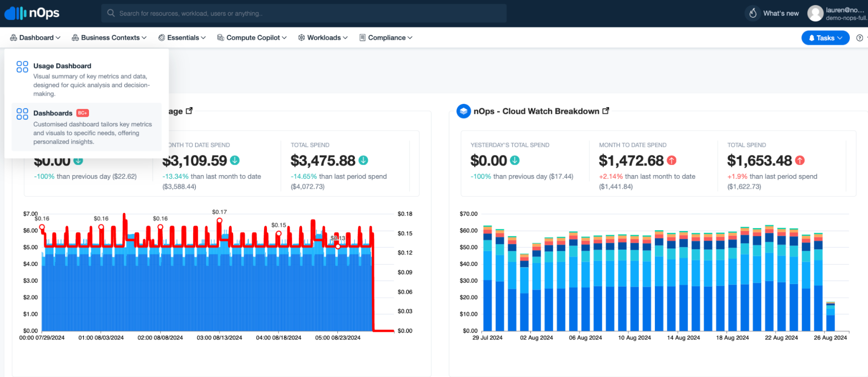The height and width of the screenshot is (377, 868).
Task: Select Usage Dashboard menu entry
Action: (86, 79)
